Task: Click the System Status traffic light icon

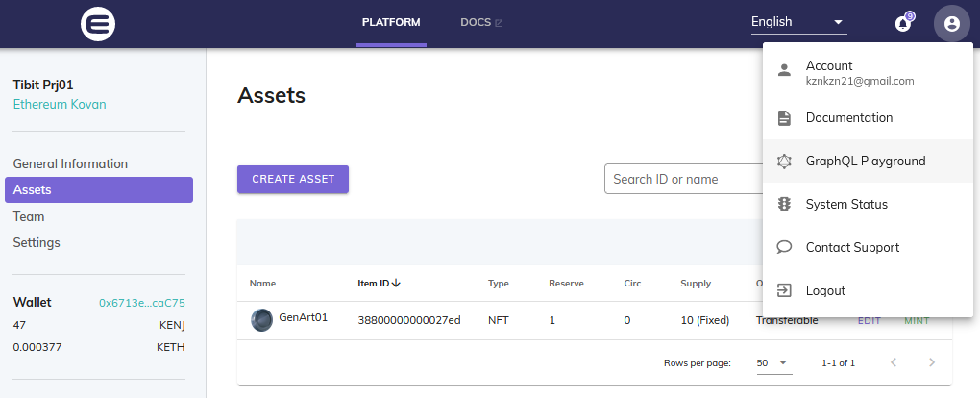Action: [x=784, y=205]
